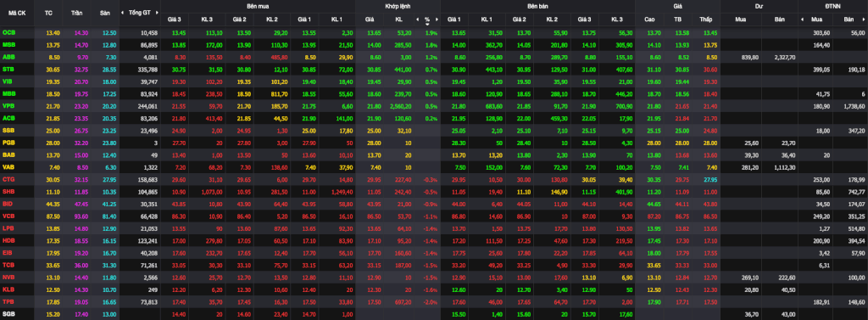
Task: Open the VAB stock symbol
Action: [x=8, y=166]
